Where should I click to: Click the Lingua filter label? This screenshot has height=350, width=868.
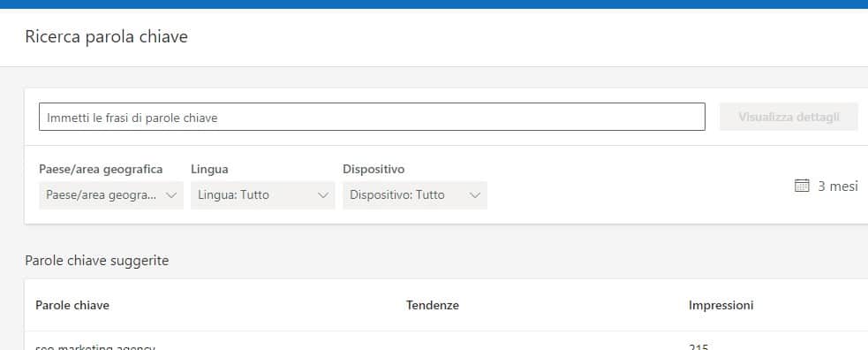(209, 169)
